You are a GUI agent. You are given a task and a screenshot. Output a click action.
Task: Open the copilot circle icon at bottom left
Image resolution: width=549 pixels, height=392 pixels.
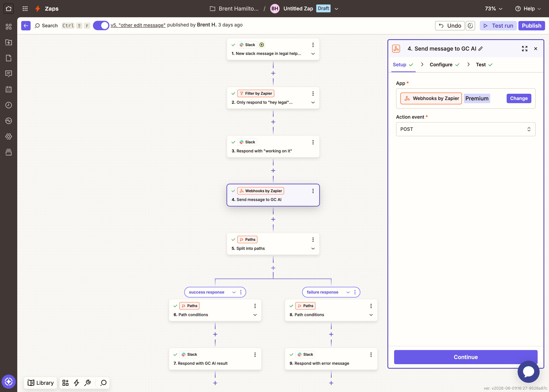point(9,382)
